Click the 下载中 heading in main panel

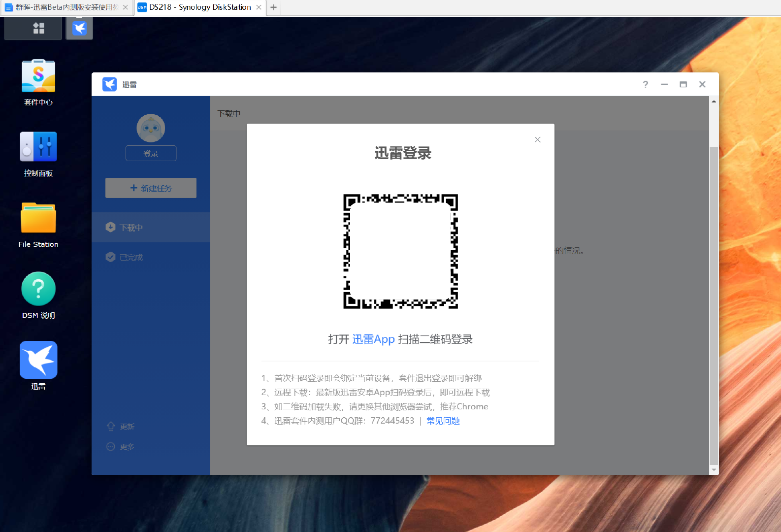click(229, 114)
